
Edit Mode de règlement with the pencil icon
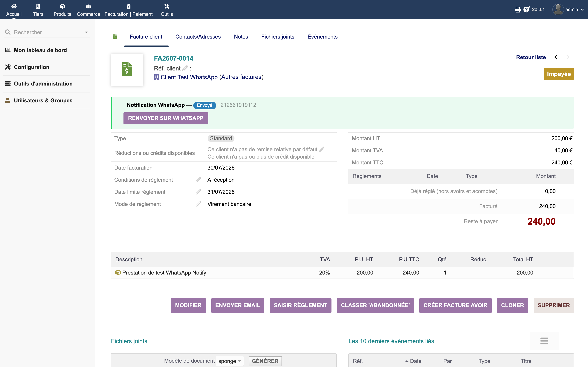point(198,204)
